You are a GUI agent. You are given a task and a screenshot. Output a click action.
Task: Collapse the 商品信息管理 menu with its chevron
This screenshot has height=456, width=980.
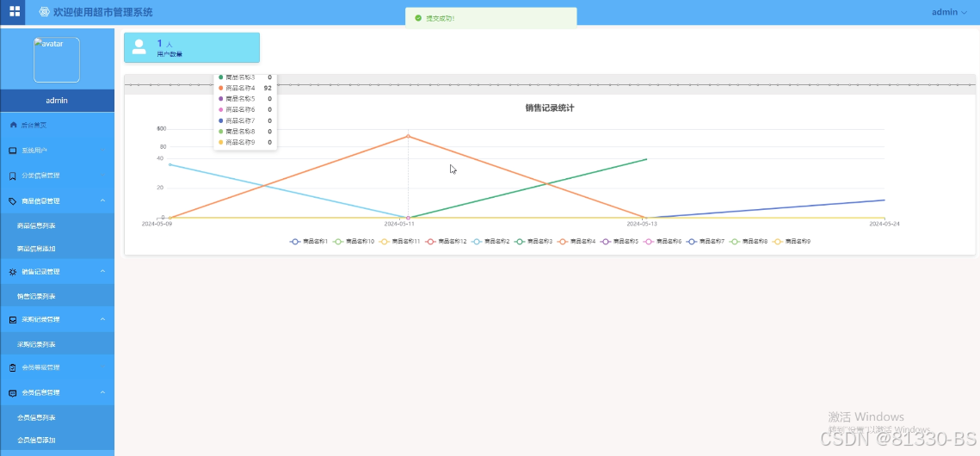click(x=102, y=201)
